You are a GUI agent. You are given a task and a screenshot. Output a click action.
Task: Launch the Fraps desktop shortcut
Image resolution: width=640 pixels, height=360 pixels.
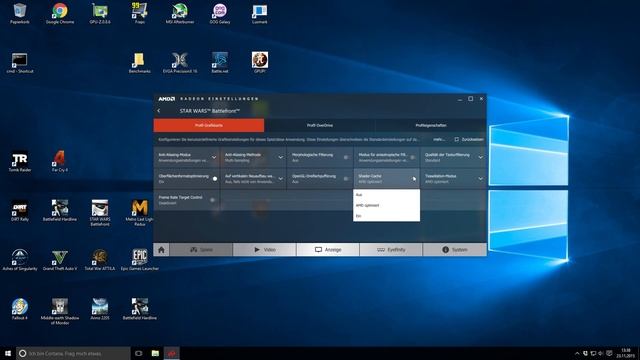pyautogui.click(x=140, y=13)
